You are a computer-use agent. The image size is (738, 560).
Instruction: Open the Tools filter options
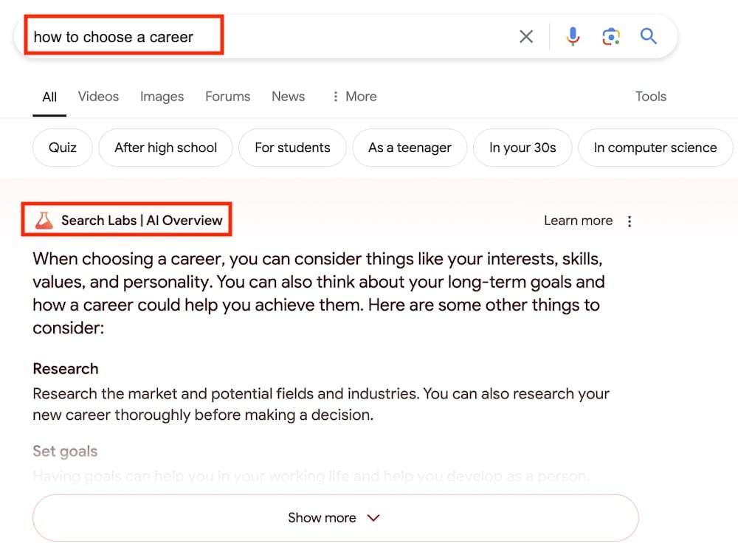tap(650, 97)
